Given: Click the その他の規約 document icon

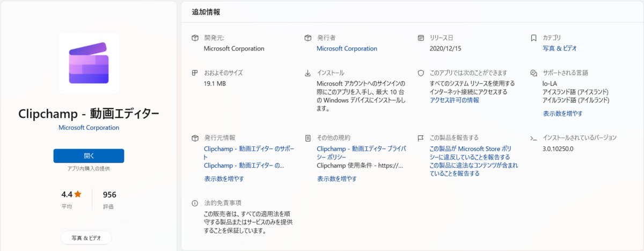Looking at the screenshot, I should click(308, 138).
